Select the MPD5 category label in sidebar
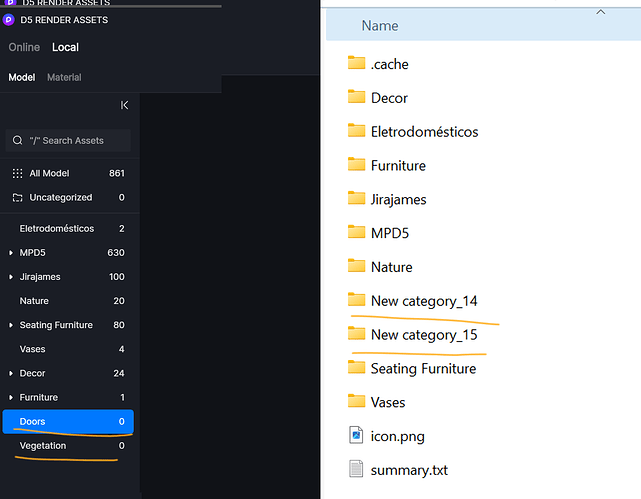Screen dimensions: 641x499 pyautogui.click(x=33, y=253)
